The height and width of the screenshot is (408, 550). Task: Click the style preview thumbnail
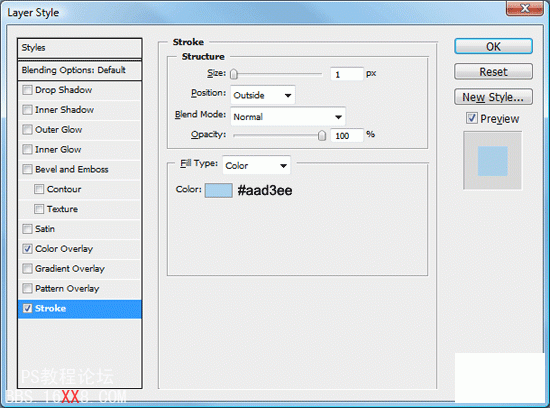point(492,161)
